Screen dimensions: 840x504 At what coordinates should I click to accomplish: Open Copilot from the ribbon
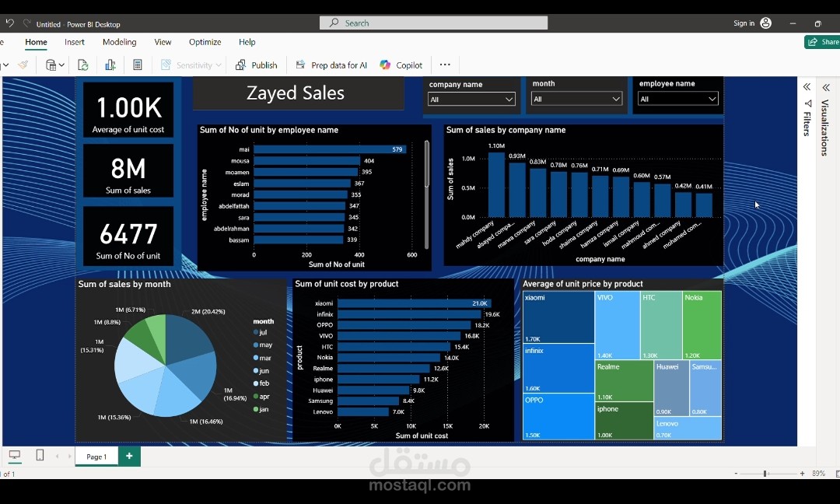tap(401, 65)
